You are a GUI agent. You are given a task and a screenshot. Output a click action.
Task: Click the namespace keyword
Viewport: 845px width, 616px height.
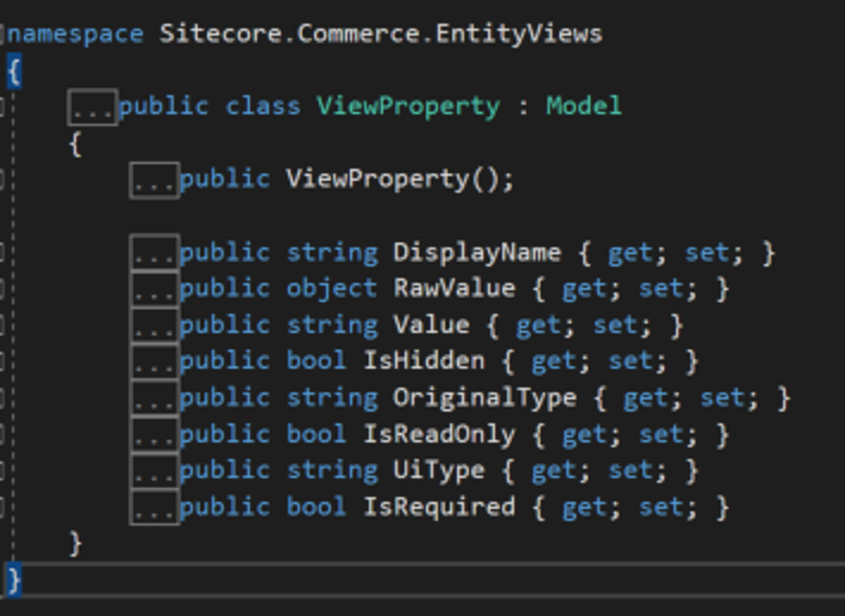[76, 35]
